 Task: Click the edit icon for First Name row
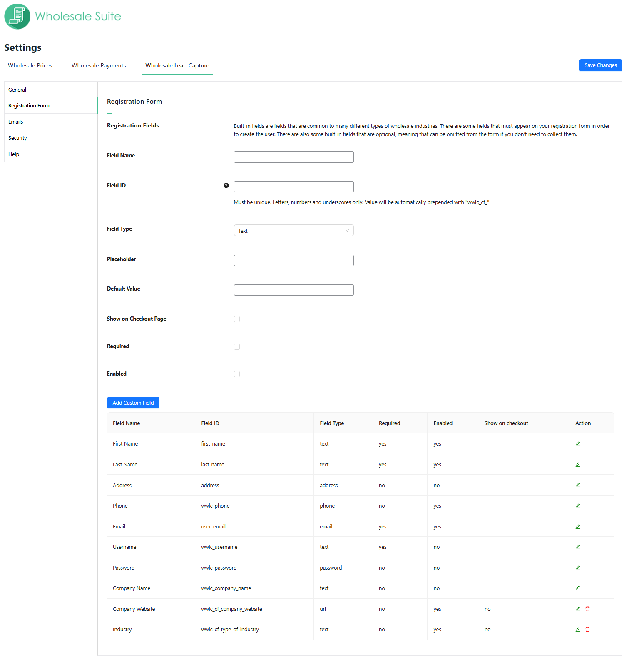point(578,444)
